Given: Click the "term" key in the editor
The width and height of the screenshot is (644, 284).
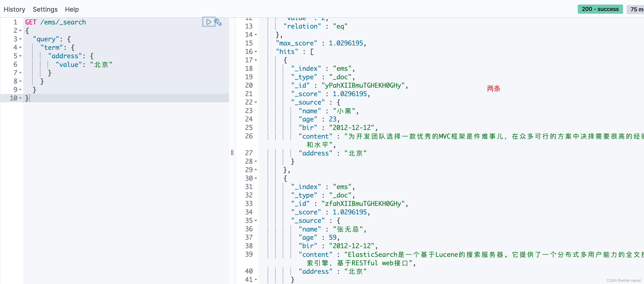Looking at the screenshot, I should (x=52, y=47).
